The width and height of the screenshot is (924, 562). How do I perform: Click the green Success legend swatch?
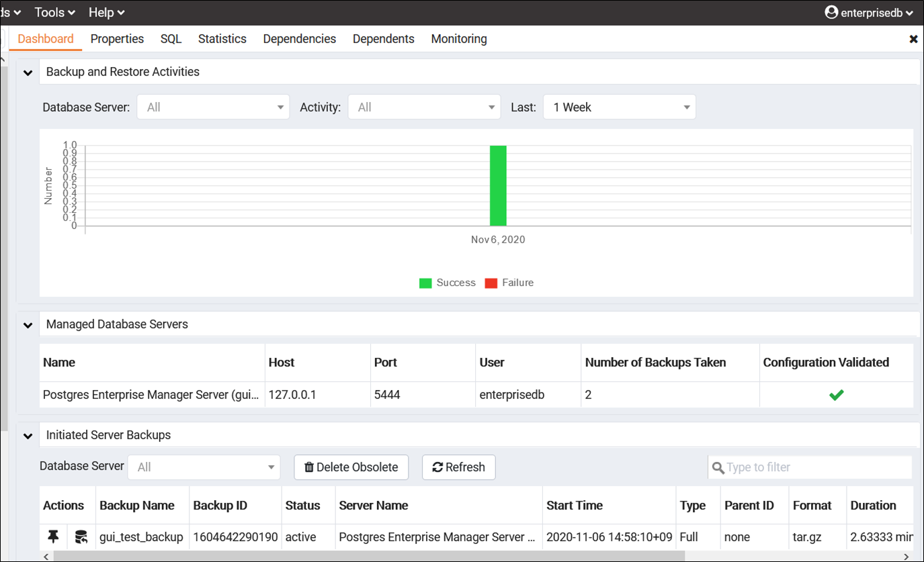click(425, 283)
